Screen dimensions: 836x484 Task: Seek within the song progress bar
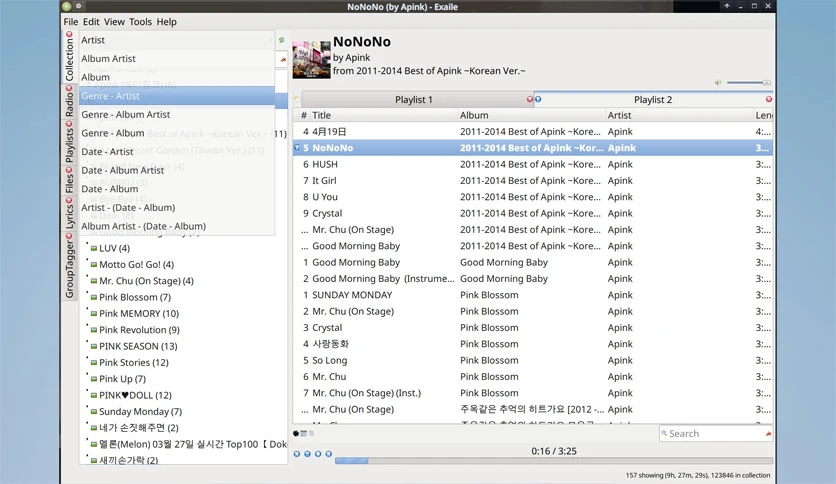554,461
